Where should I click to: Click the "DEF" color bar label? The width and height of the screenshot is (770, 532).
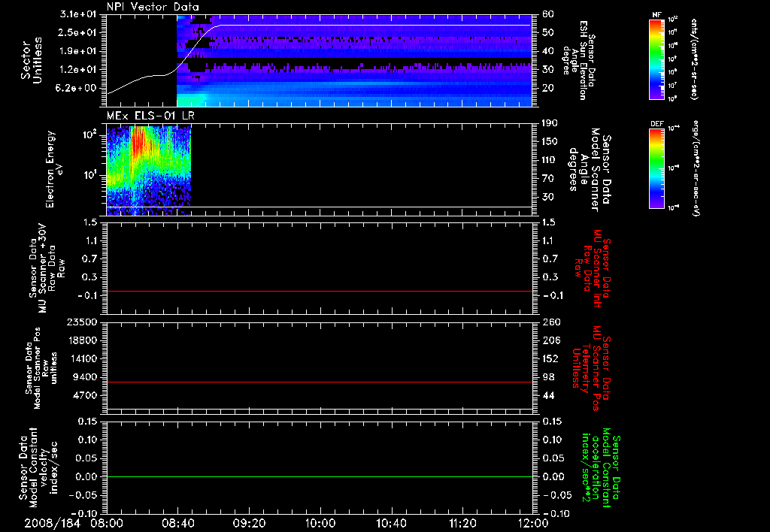coord(656,124)
